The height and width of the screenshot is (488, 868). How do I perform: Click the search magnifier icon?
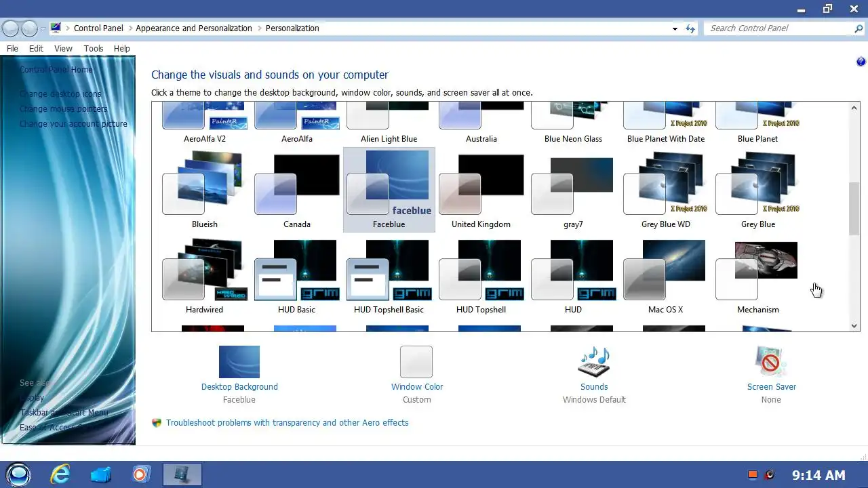pyautogui.click(x=859, y=28)
